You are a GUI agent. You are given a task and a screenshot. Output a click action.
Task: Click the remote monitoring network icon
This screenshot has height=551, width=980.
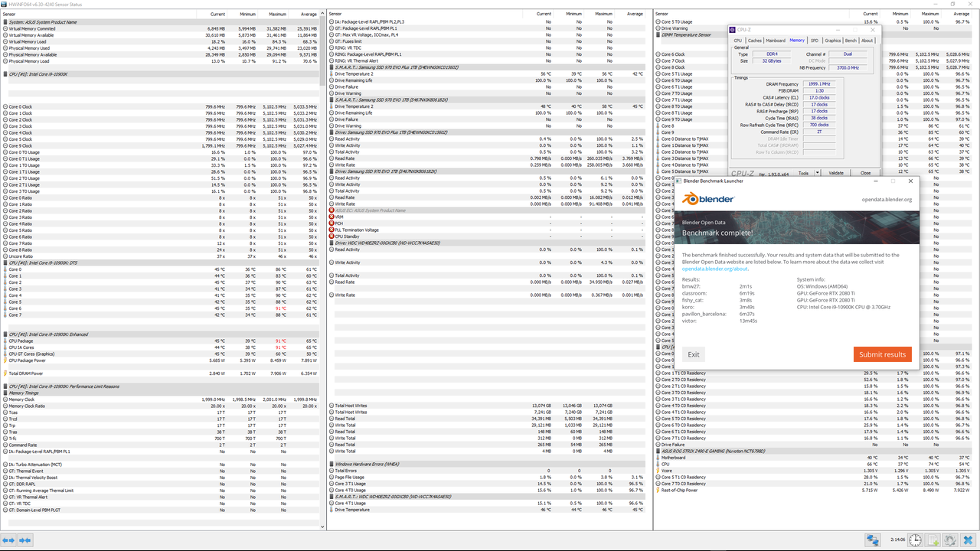click(x=872, y=540)
